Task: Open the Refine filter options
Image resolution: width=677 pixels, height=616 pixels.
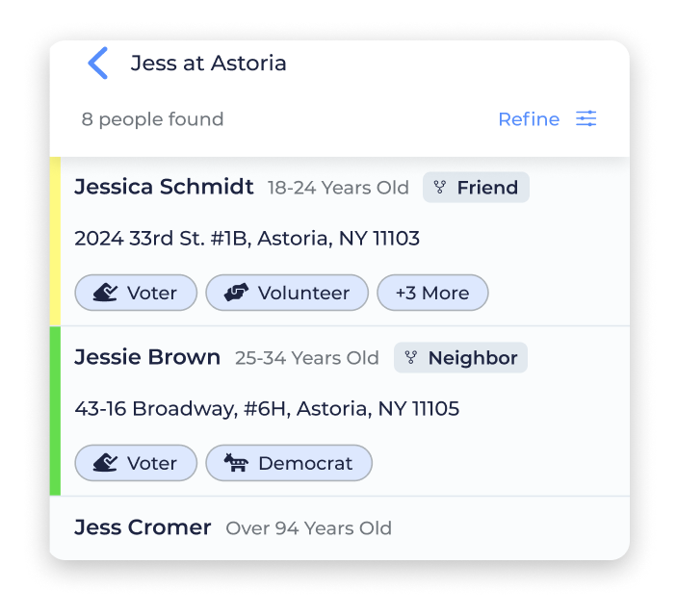Action: point(529,119)
